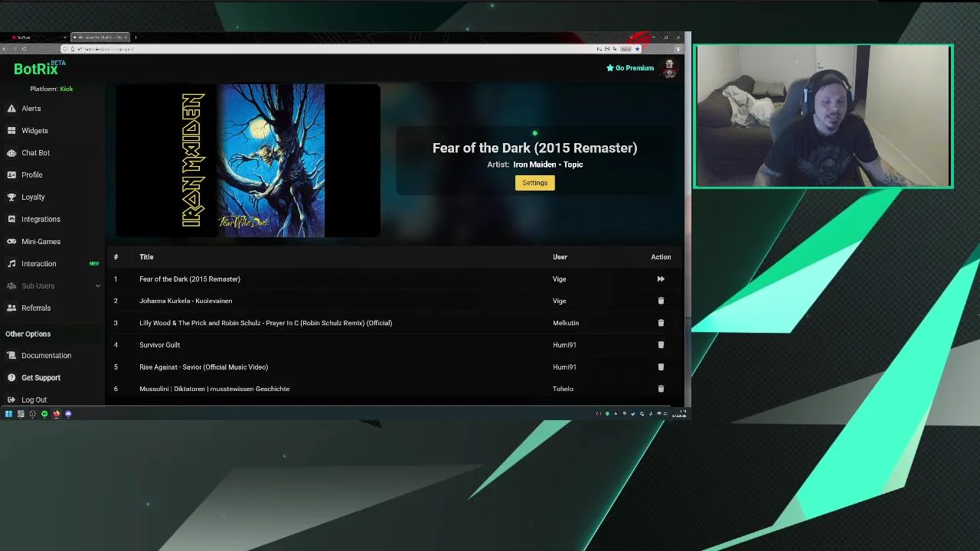Delete Johanna Kurkela - Kuolevainen from queue
This screenshot has height=551, width=980.
pos(661,301)
